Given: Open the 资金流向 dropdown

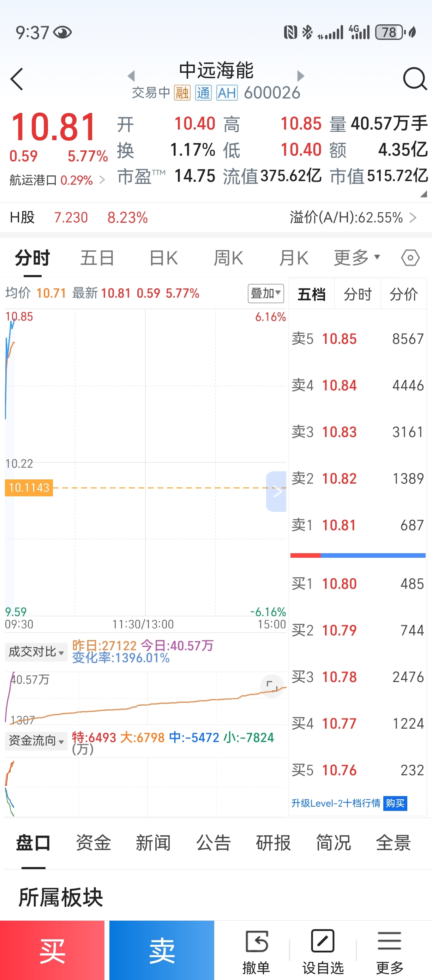Looking at the screenshot, I should click(x=36, y=741).
